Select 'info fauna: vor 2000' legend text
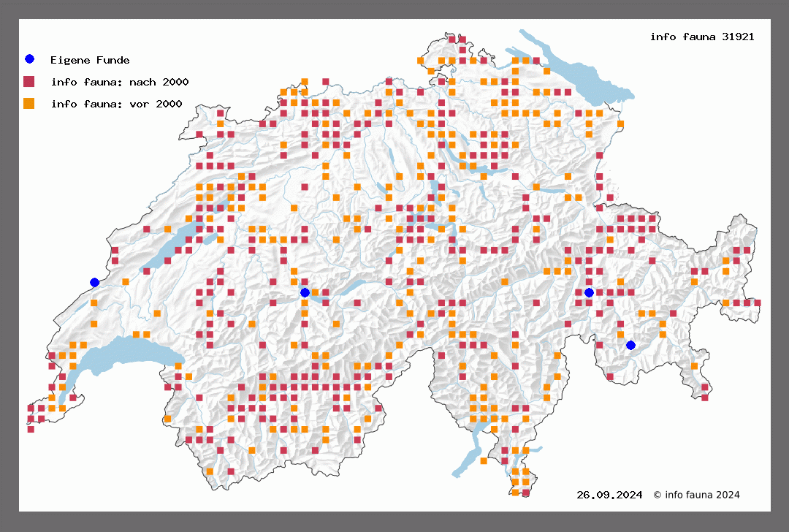Image resolution: width=789 pixels, height=532 pixels. (x=116, y=104)
